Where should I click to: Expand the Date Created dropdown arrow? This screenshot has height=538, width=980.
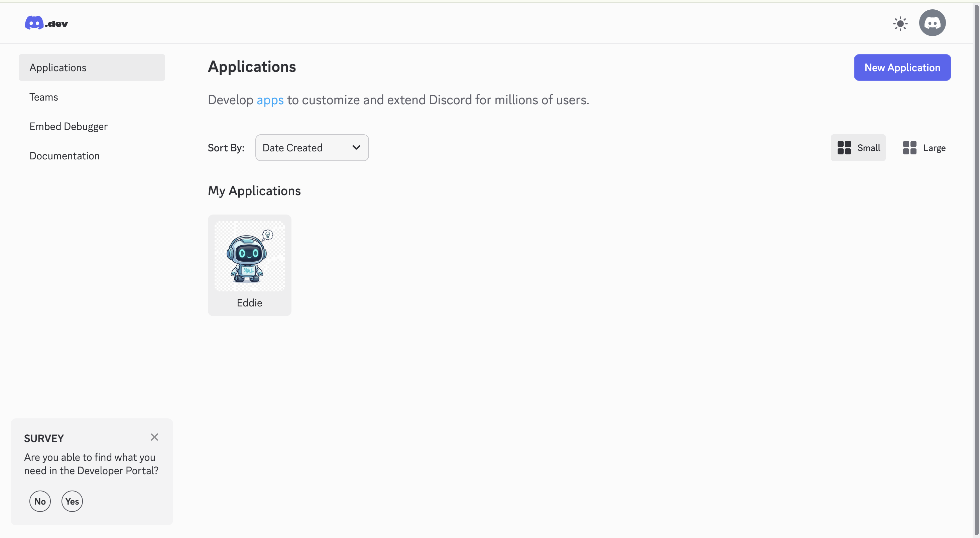356,147
